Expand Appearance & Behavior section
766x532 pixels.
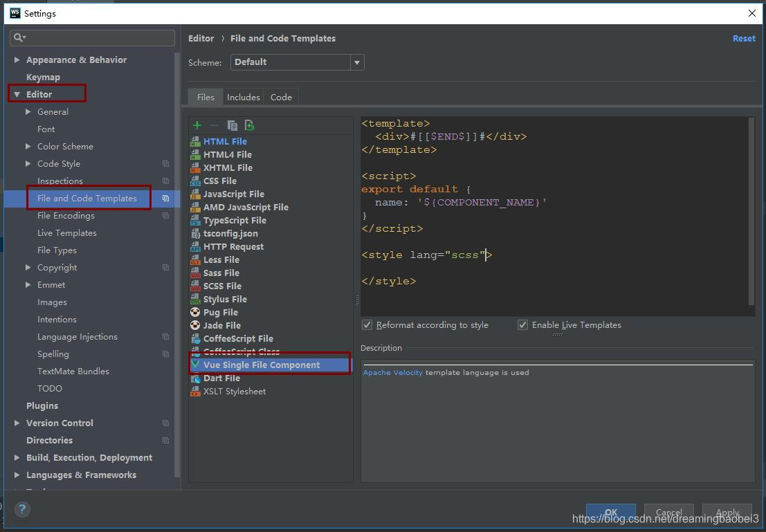click(17, 60)
